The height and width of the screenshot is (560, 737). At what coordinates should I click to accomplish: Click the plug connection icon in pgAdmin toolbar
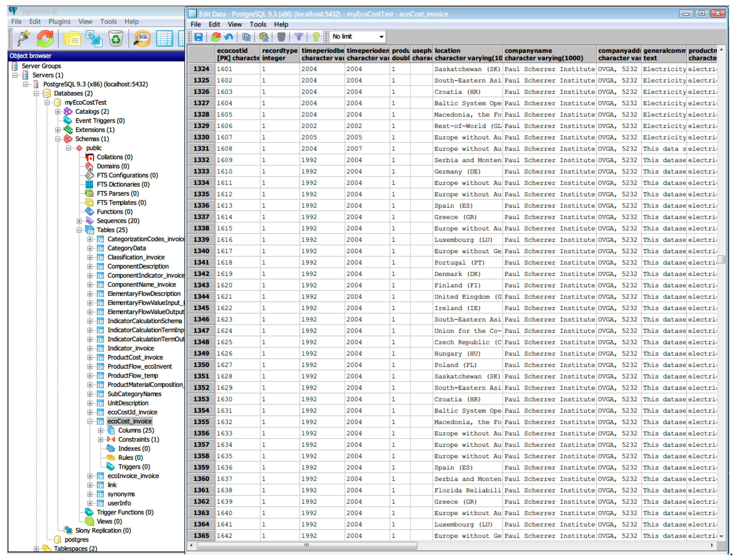[23, 39]
